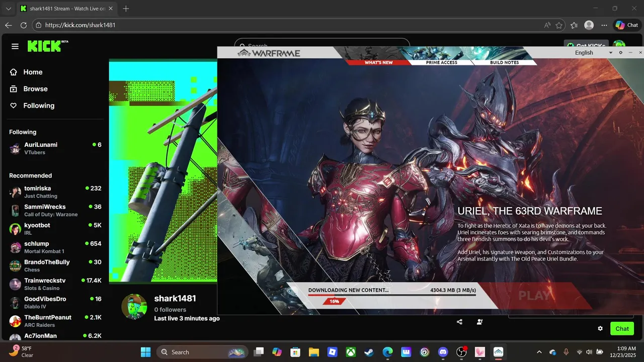Click the Kick profile avatar at top right

pos(619,44)
